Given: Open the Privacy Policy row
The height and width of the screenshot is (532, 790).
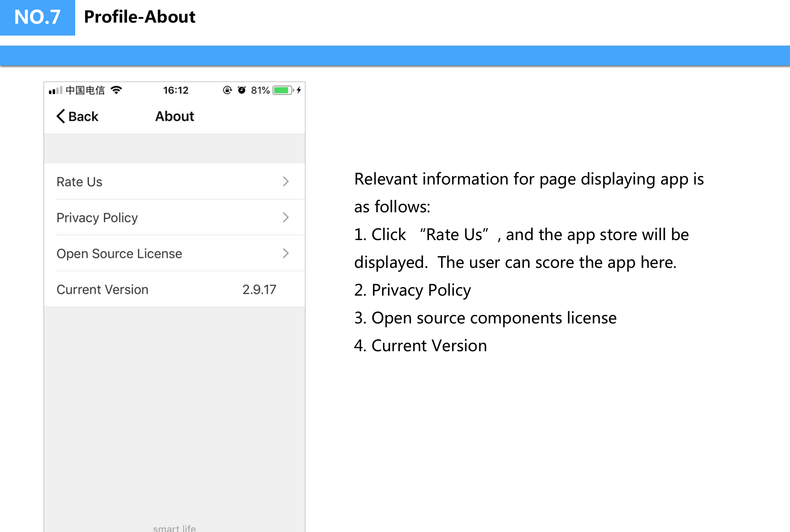Looking at the screenshot, I should click(x=174, y=217).
